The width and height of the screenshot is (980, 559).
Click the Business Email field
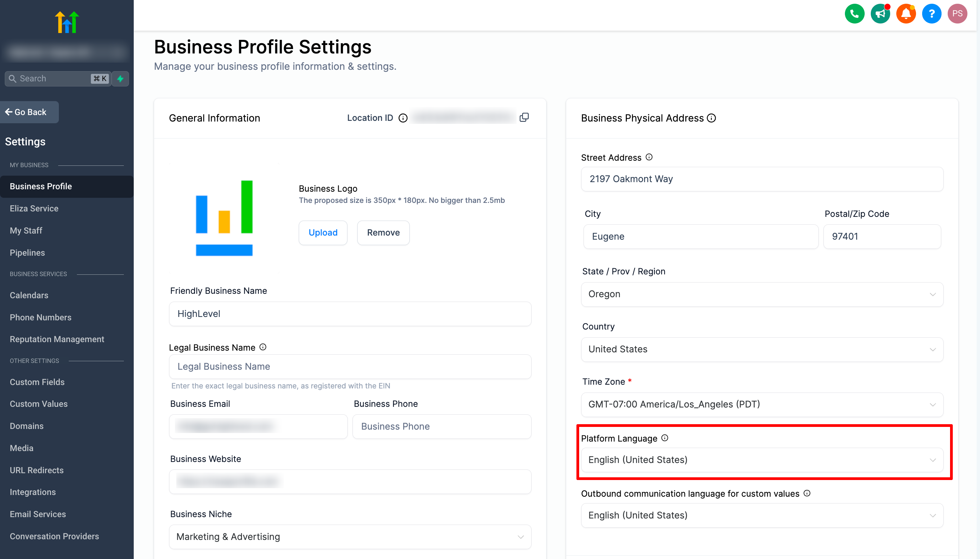[x=258, y=427]
